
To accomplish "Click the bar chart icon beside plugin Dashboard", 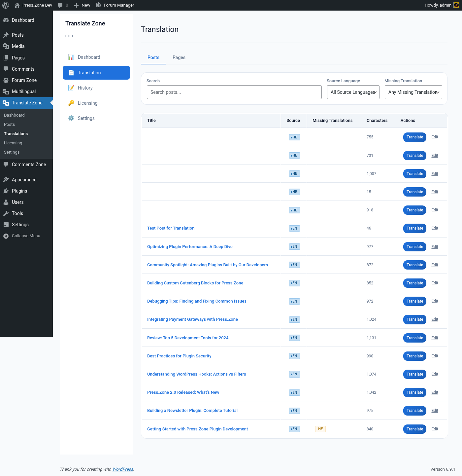I will click(x=71, y=57).
